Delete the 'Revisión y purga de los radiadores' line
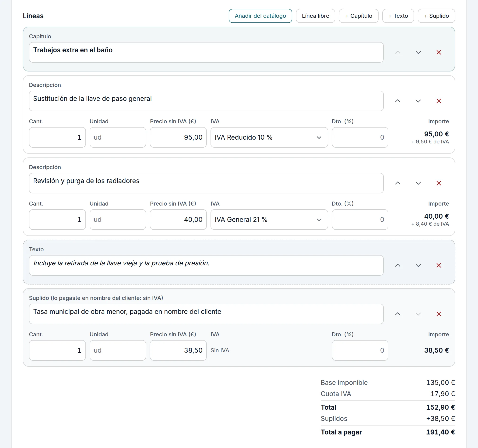 (439, 183)
